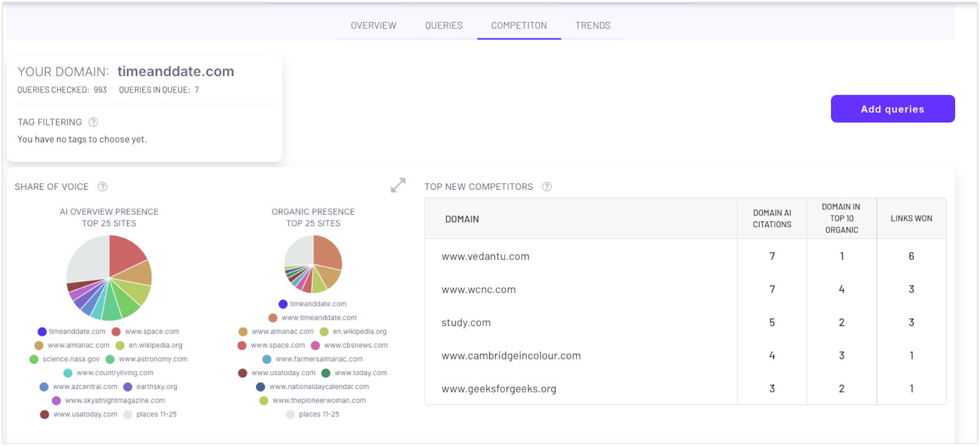The image size is (980, 446).
Task: Select the www.today.com legend swatch
Action: 326,373
